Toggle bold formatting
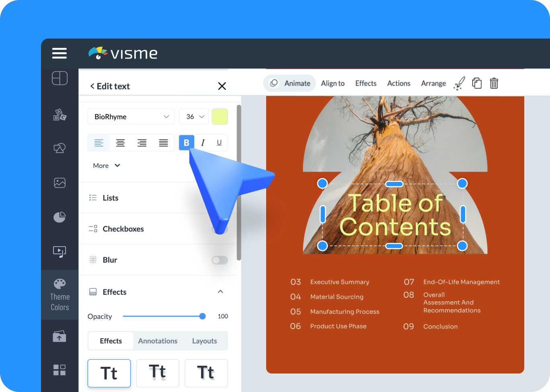This screenshot has height=392, width=550. click(187, 143)
